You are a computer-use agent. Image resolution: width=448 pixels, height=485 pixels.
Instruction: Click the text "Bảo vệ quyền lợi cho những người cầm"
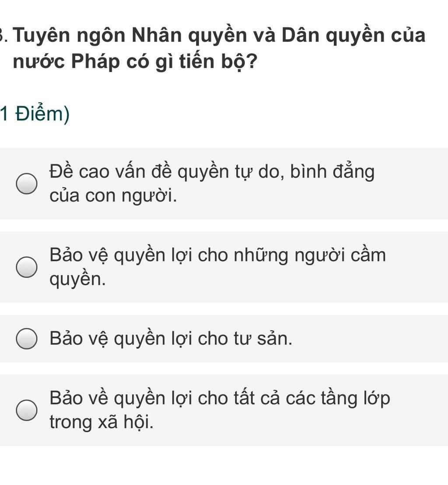217,255
